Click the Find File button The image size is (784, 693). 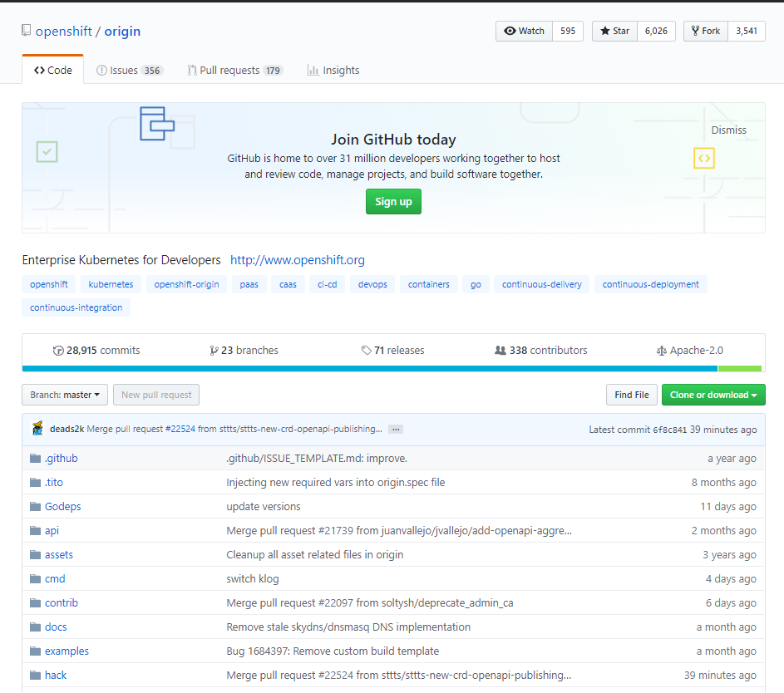[x=632, y=395]
